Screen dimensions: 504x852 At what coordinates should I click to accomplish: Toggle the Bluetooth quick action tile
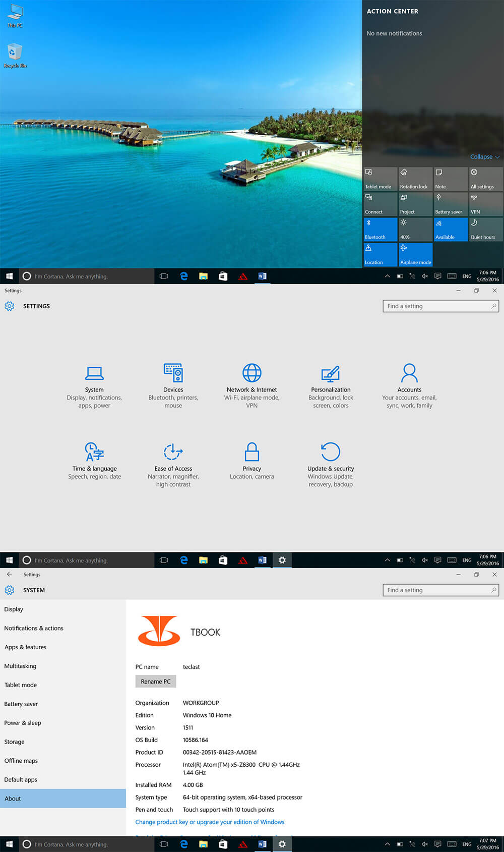[381, 230]
